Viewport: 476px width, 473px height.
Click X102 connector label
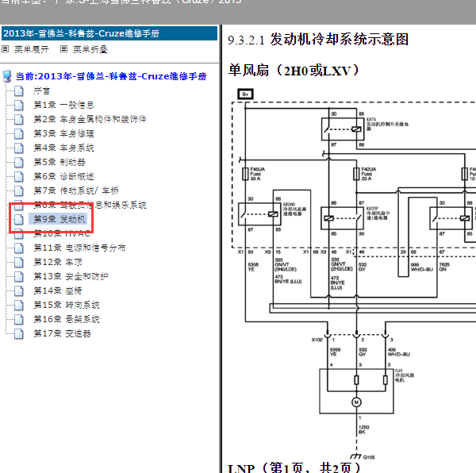317,340
